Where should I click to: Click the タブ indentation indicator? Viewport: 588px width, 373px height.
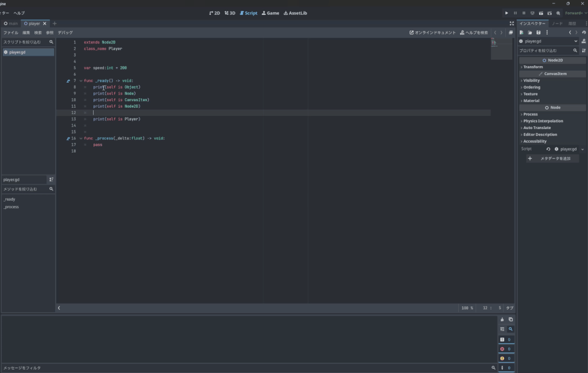point(510,308)
